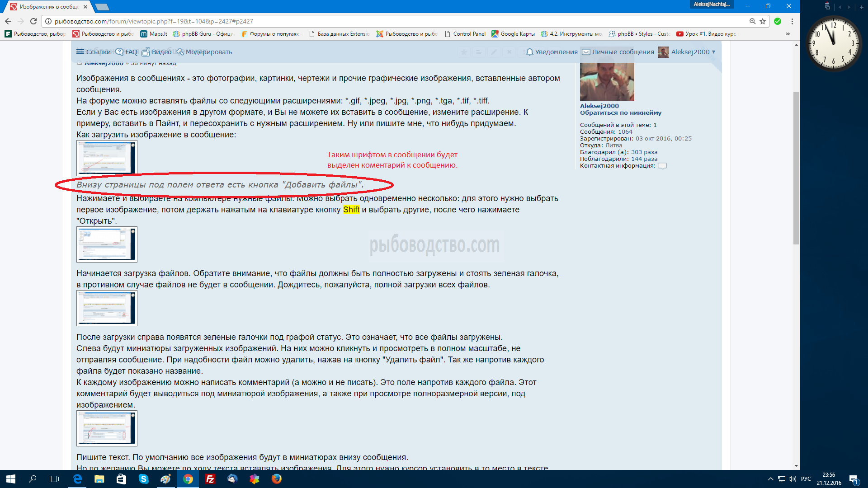This screenshot has height=488, width=868.
Task: Click the AleksejNachtaj Chrome profile button
Action: tap(712, 5)
